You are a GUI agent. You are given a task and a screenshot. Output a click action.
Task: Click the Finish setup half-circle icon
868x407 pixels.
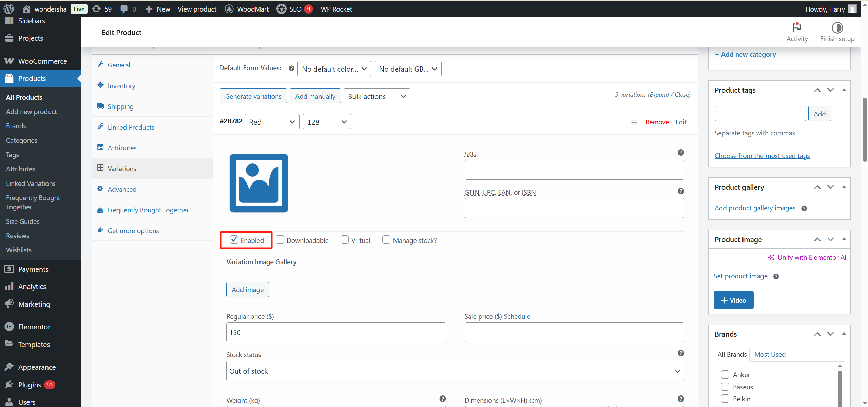[x=837, y=27]
